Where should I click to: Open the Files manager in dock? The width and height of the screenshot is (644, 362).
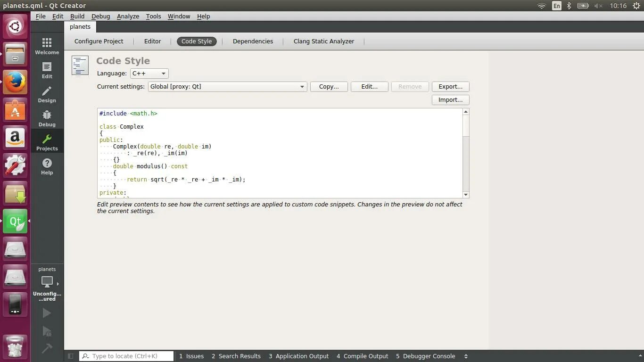pos(15,54)
